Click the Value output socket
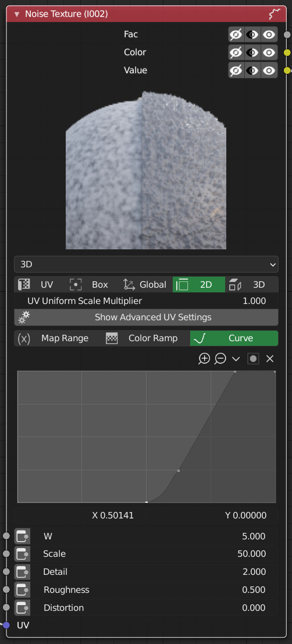Viewport: 292px width, 644px height. (x=287, y=71)
